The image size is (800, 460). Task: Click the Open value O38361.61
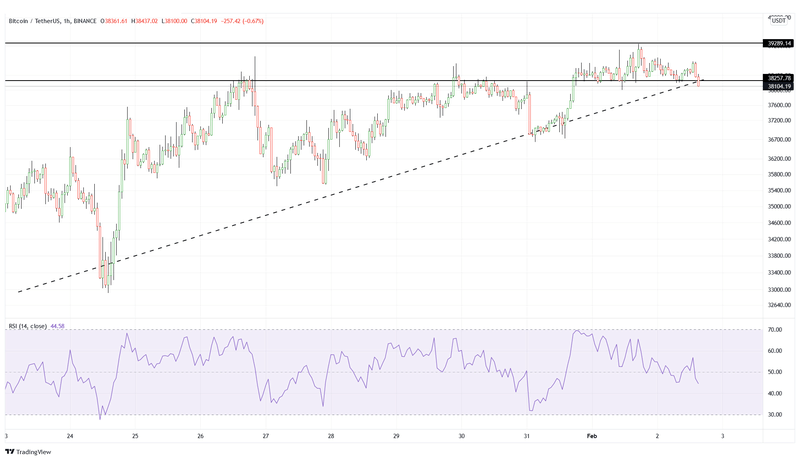[114, 21]
